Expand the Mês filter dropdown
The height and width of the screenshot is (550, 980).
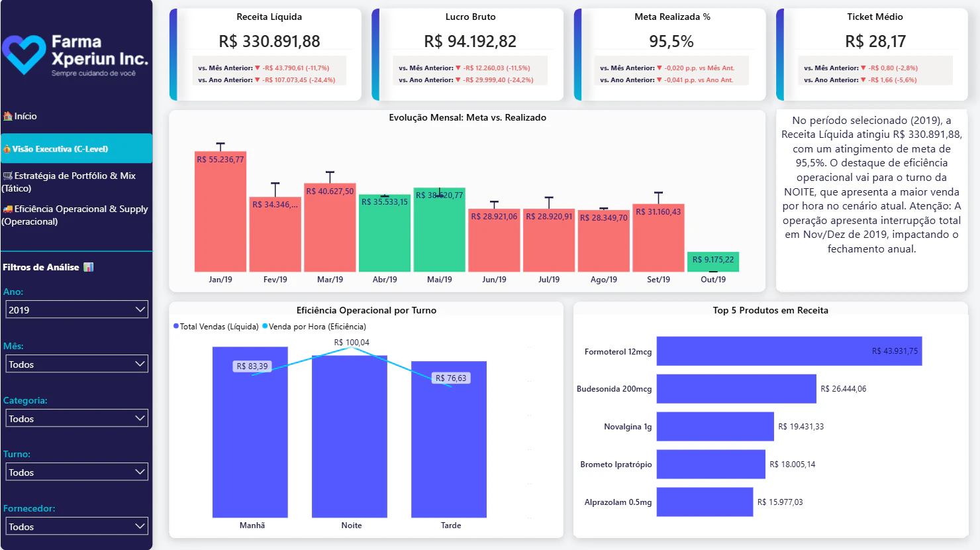coord(77,364)
